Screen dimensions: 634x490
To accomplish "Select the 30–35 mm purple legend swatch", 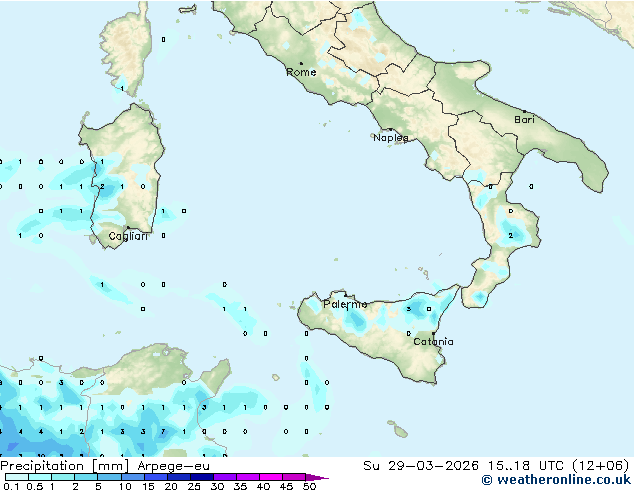I will point(224,477).
